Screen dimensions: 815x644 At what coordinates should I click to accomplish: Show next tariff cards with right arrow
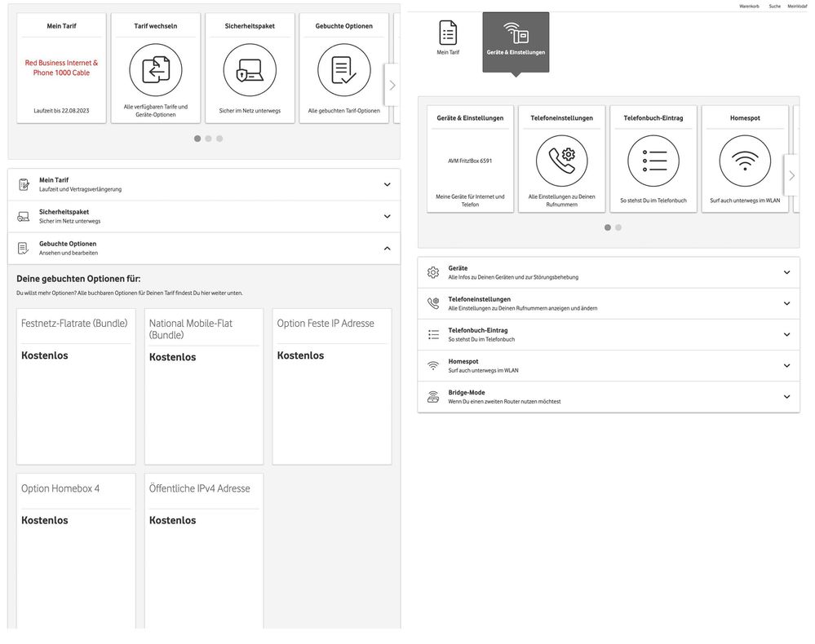(x=392, y=85)
